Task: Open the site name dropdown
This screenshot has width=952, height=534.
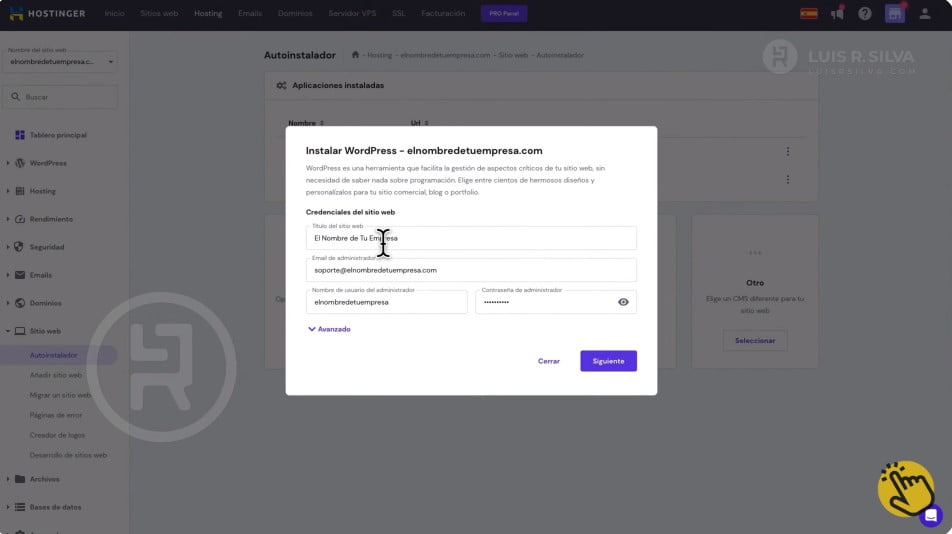Action: [x=60, y=61]
